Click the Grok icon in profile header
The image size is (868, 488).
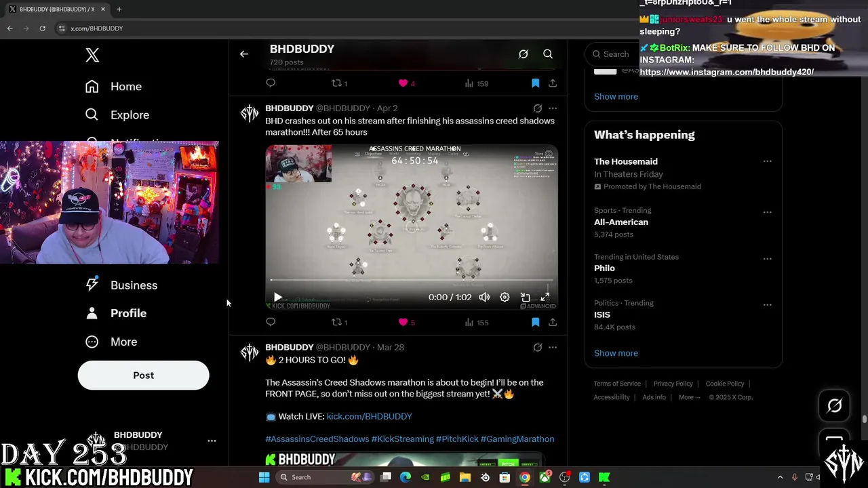click(524, 54)
